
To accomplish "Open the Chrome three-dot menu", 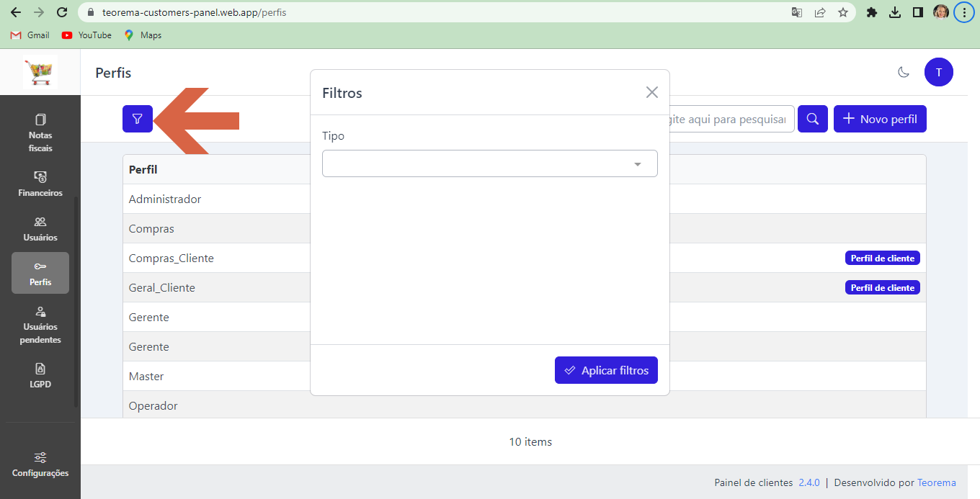I will (964, 12).
